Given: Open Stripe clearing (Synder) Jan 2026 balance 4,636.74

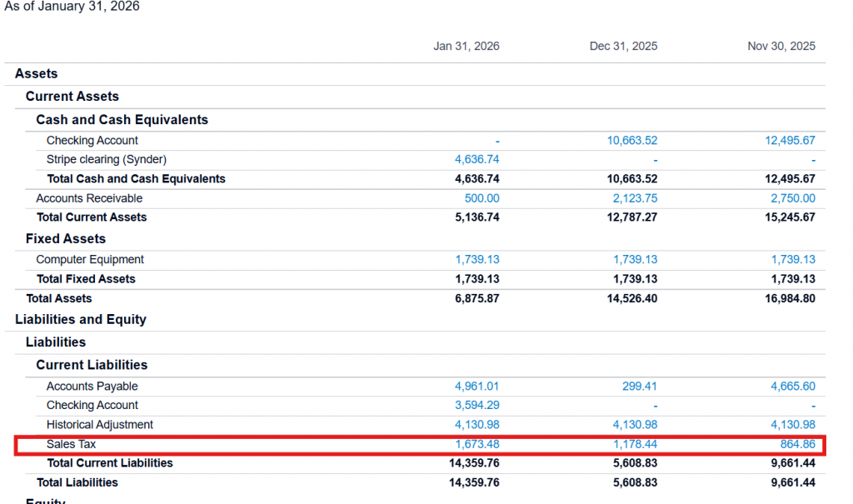Looking at the screenshot, I should 477,159.
